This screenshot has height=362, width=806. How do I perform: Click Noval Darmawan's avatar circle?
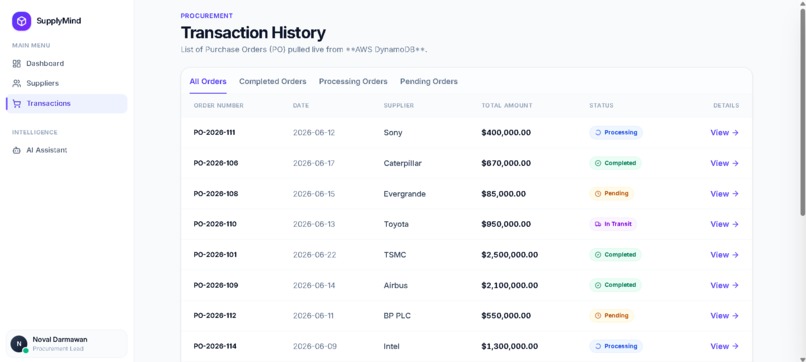coord(19,343)
